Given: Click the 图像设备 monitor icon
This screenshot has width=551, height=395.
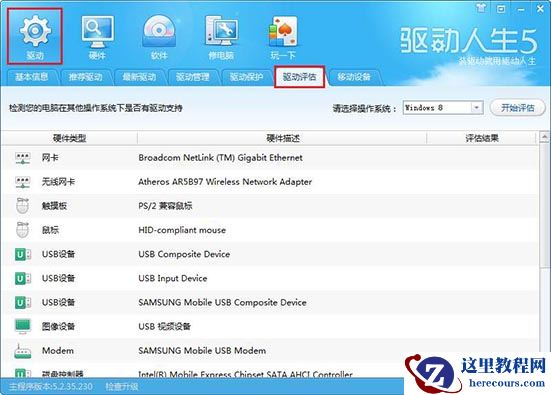Looking at the screenshot, I should tap(23, 326).
